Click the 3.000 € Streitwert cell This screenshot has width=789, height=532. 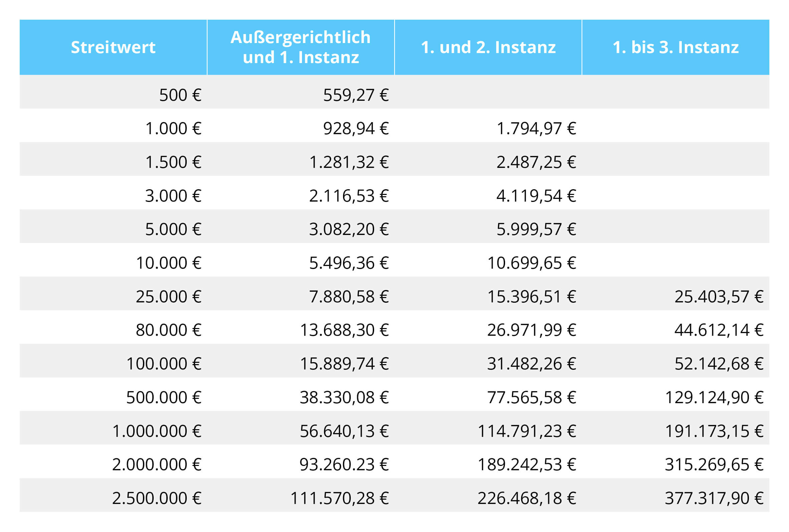click(173, 196)
